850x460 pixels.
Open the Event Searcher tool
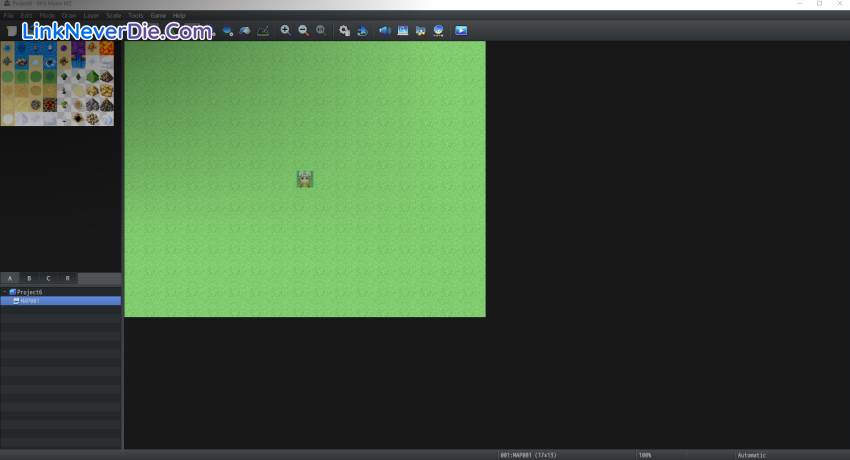(403, 31)
